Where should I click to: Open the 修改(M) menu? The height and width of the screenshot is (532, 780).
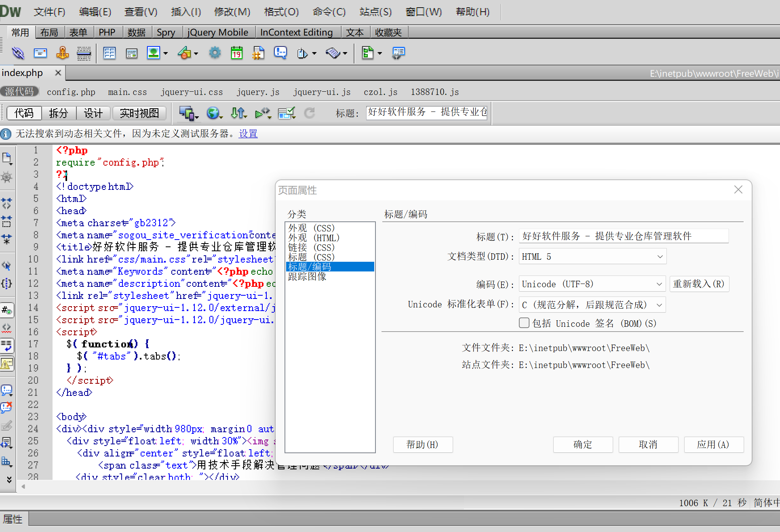[232, 12]
